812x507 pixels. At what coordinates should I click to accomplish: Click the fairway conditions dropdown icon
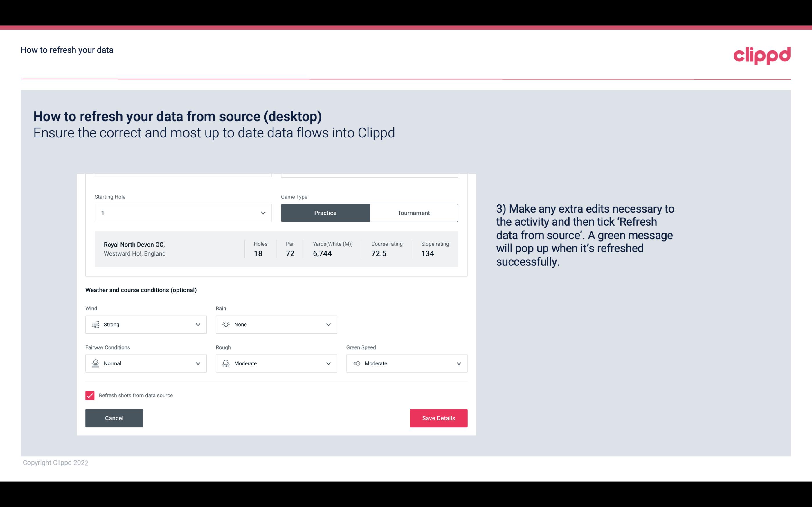click(198, 363)
